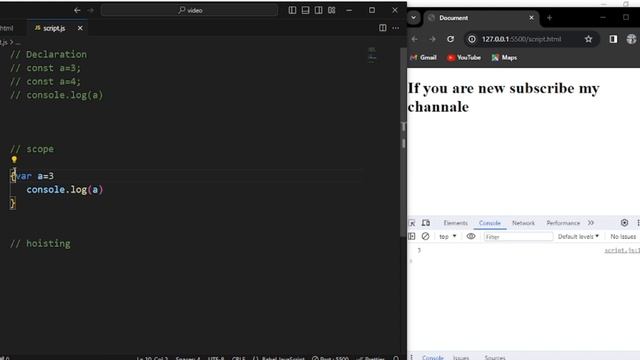Viewport: 640px width, 360px height.
Task: Click the Prettier status bar item
Action: point(371,358)
